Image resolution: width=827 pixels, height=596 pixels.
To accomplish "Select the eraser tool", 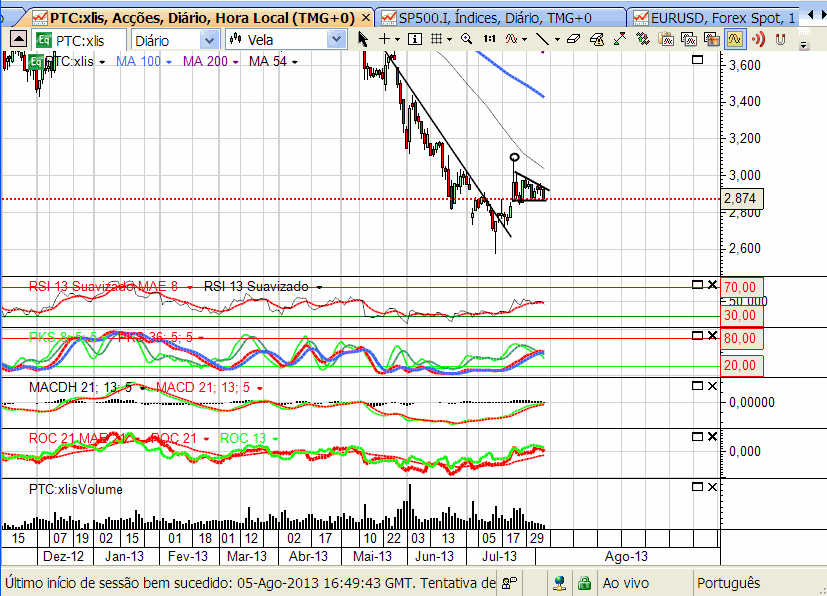I will coord(573,39).
